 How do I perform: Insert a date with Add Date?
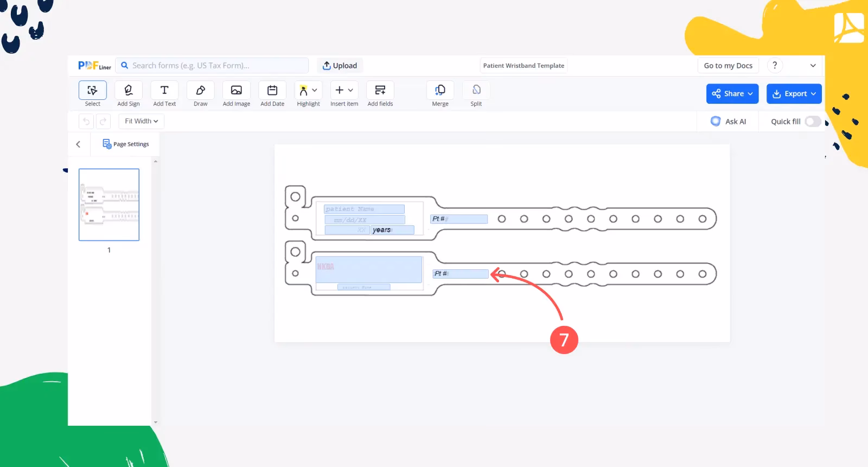[x=272, y=91]
